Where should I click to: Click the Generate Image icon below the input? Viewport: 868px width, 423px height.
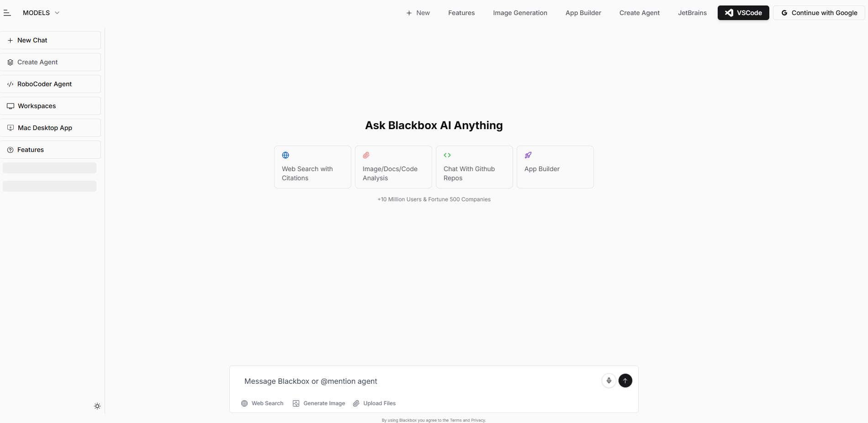click(296, 403)
